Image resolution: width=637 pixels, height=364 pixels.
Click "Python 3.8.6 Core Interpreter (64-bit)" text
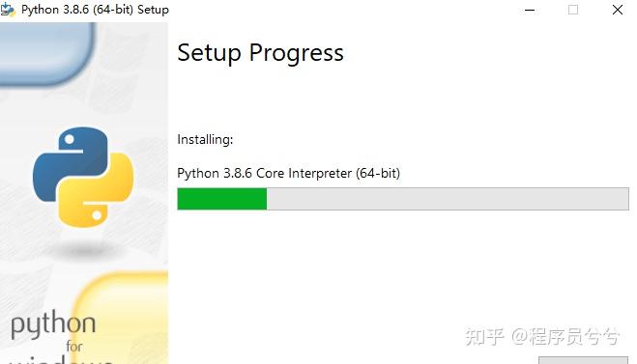tap(288, 173)
